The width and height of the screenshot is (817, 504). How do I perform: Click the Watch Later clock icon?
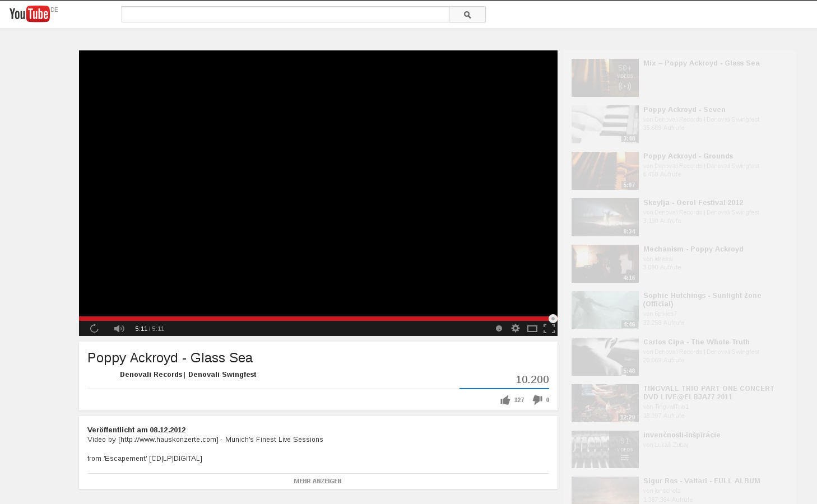499,329
